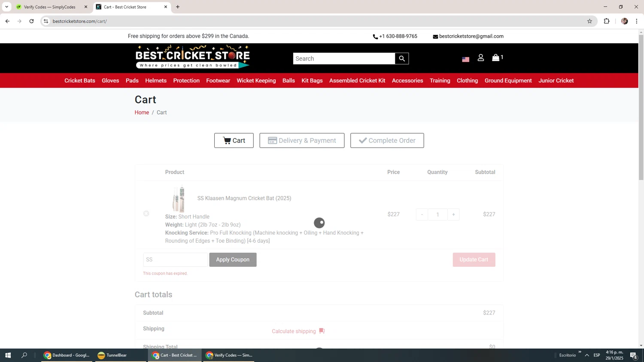This screenshot has width=644, height=362.
Task: Click Update Cart button
Action: pyautogui.click(x=474, y=259)
